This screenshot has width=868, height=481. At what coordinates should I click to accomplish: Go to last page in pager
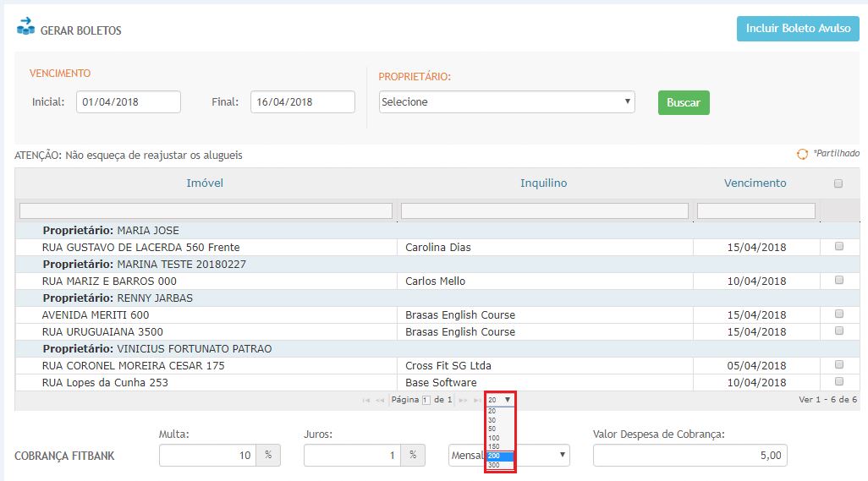pyautogui.click(x=476, y=400)
